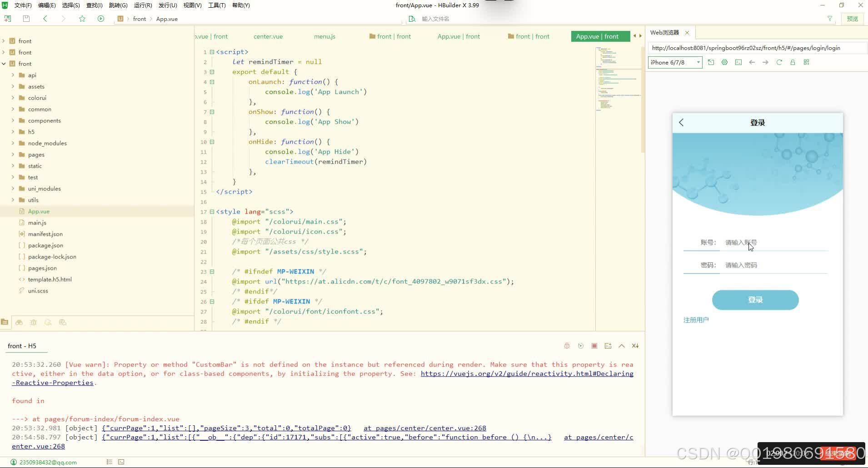Collapse the console panel with up chevron
The height and width of the screenshot is (468, 868).
[x=622, y=346]
